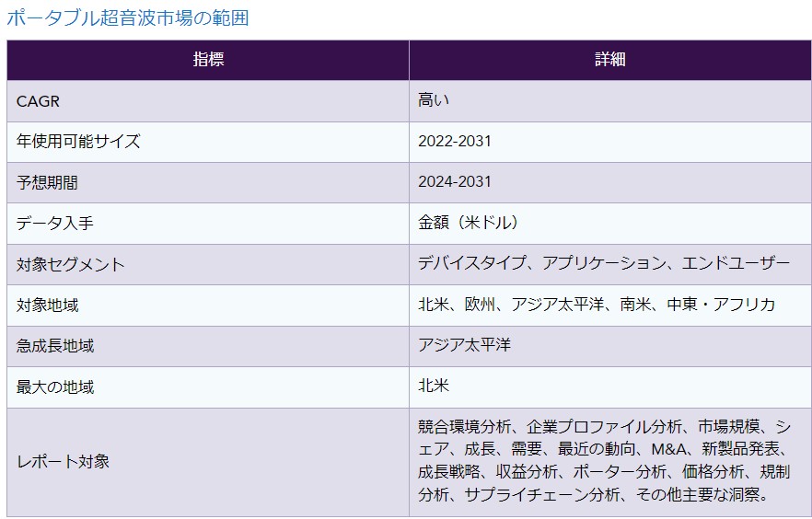Click the 競合環境分析 report coverage cell
This screenshot has height=519, width=812.
[610, 462]
